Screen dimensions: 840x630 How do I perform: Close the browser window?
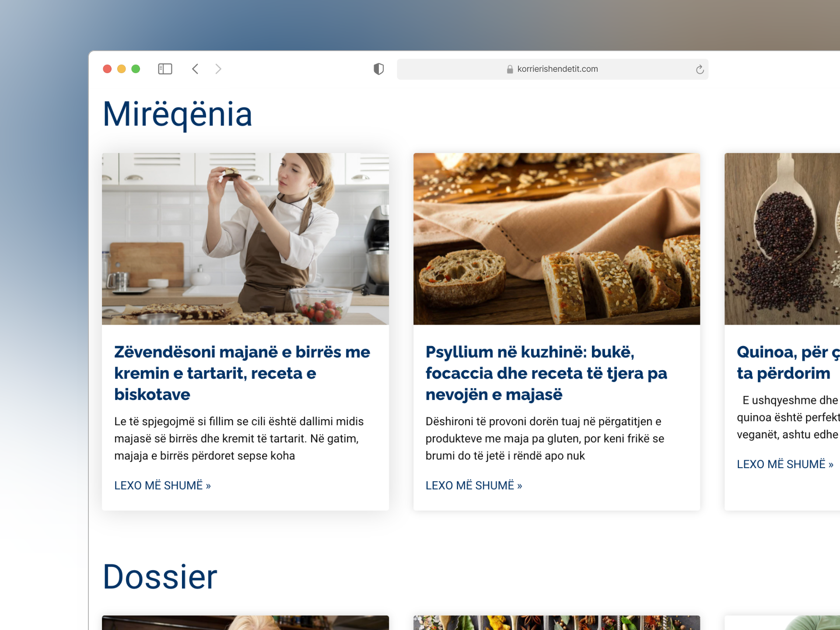107,69
